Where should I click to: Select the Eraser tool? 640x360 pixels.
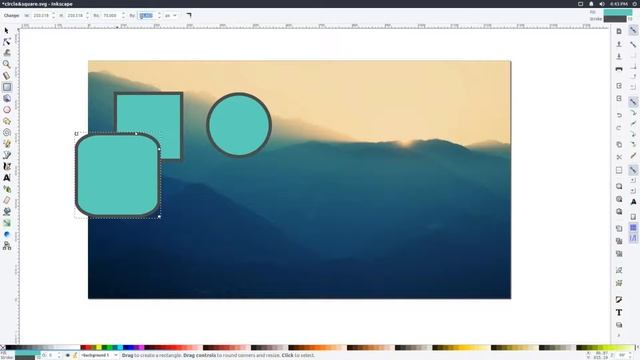click(x=7, y=200)
